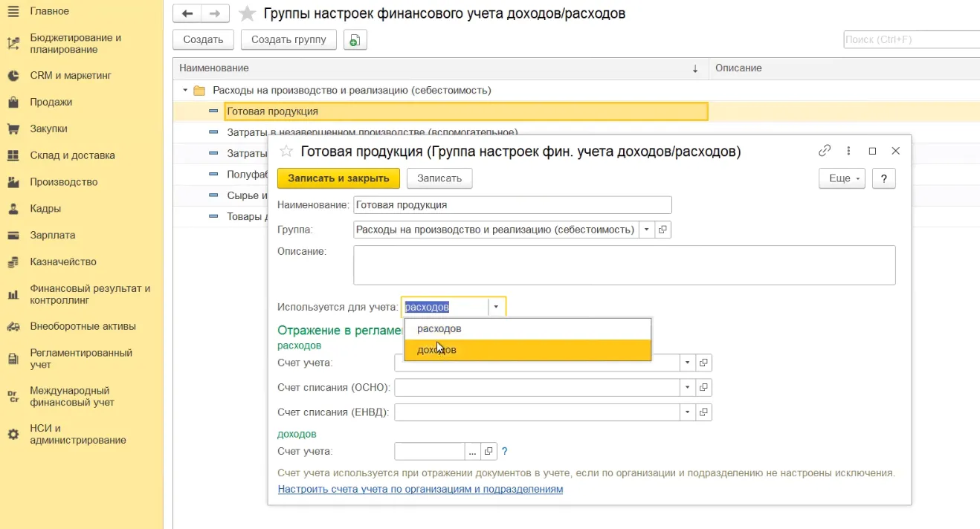980x529 pixels.
Task: Click the green create-by-copy icon in toolbar
Action: coord(355,40)
